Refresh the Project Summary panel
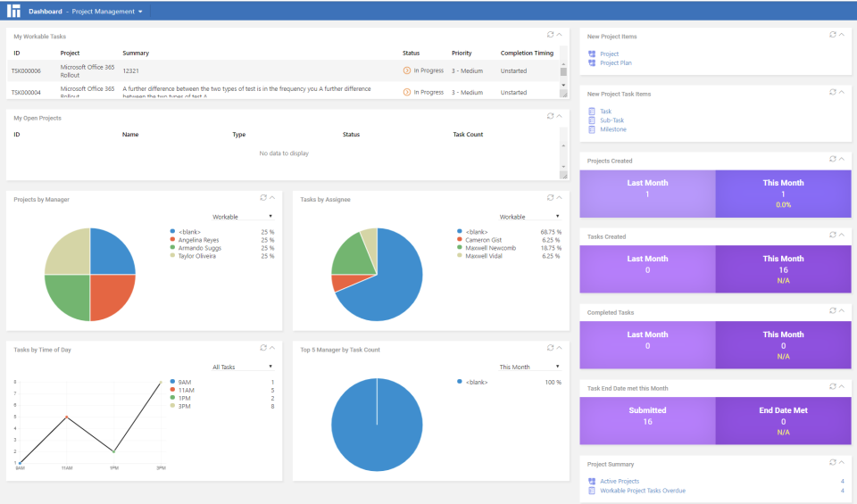The width and height of the screenshot is (857, 504). click(833, 462)
